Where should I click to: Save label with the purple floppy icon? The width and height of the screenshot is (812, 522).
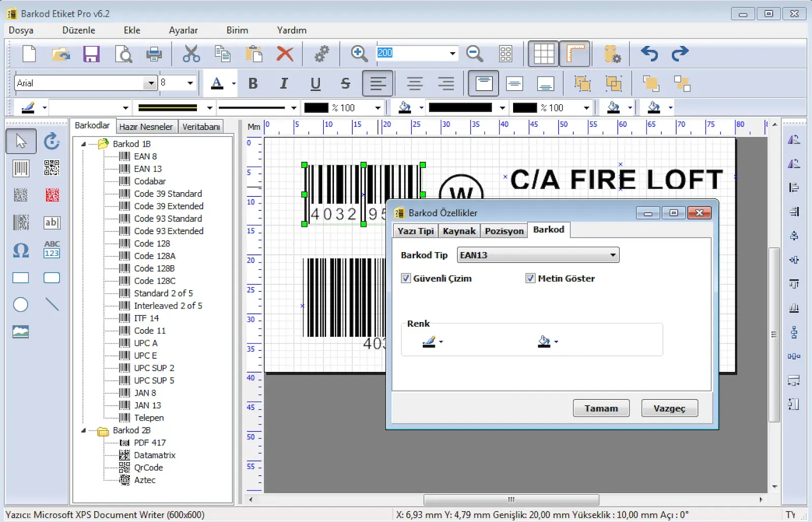pyautogui.click(x=91, y=53)
